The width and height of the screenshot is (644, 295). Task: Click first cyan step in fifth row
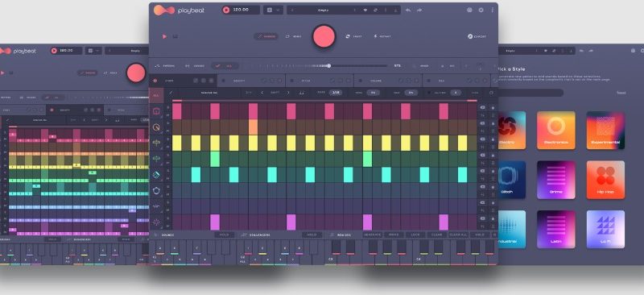point(196,174)
